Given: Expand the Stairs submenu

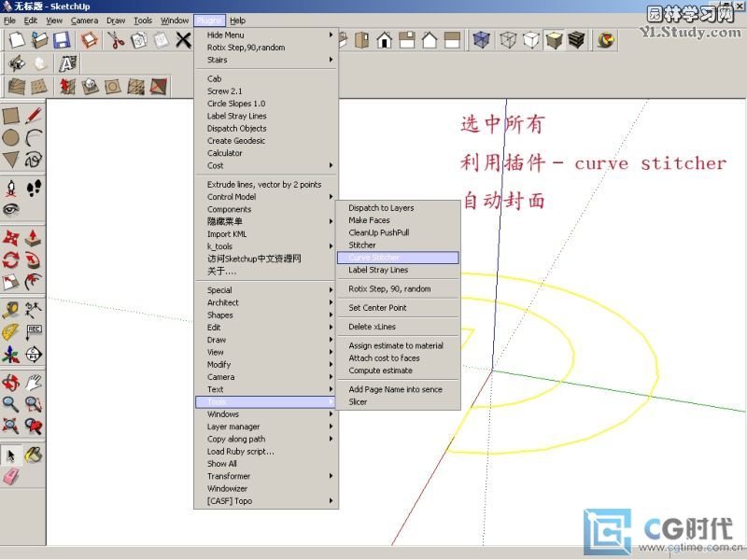Looking at the screenshot, I should pos(266,60).
